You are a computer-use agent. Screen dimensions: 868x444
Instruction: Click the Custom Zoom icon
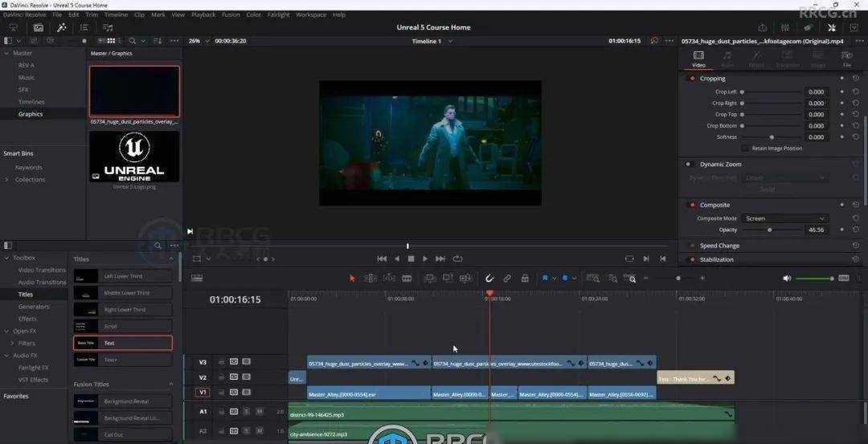(630, 278)
